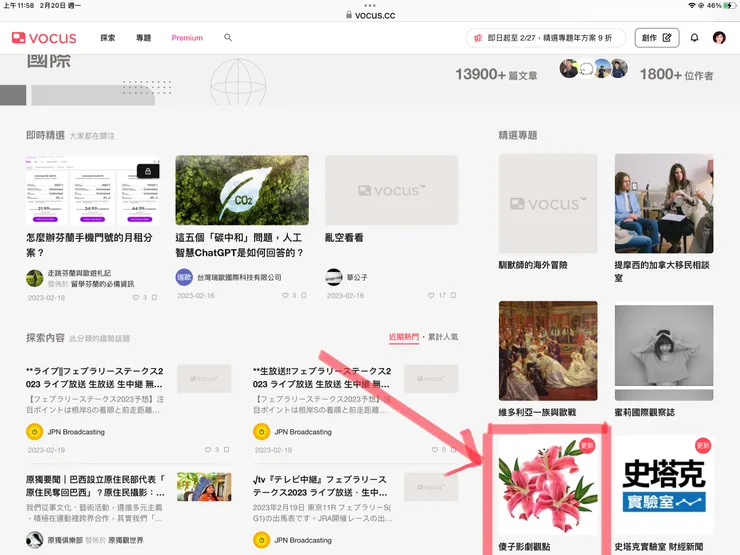Open the CO2 leaf forest thumbnail
740x555 pixels.
[x=242, y=190]
